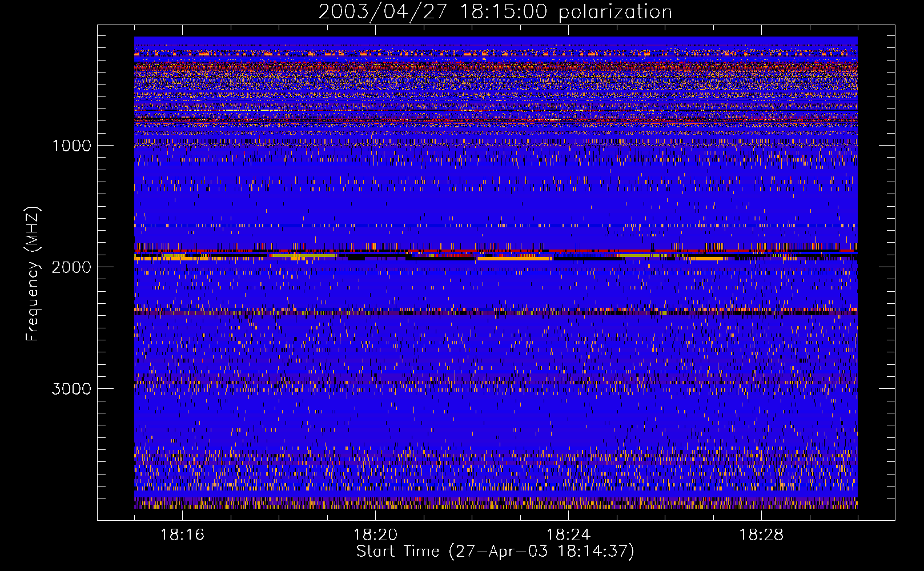
Task: Click the 18:20 time tick label
Action: tap(375, 535)
